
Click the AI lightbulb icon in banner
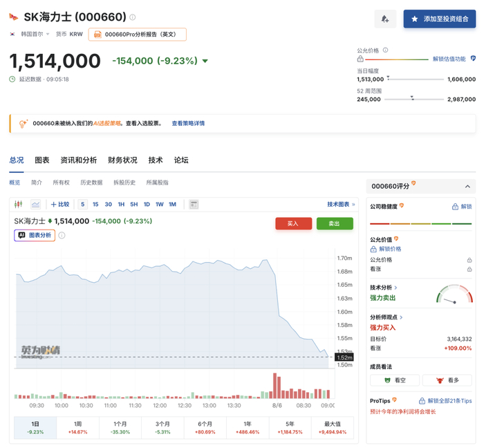[x=23, y=124]
